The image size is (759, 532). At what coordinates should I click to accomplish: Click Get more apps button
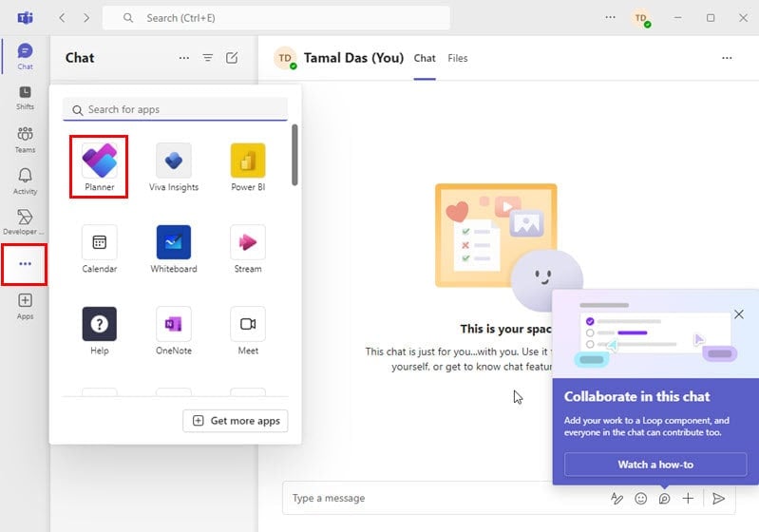236,421
